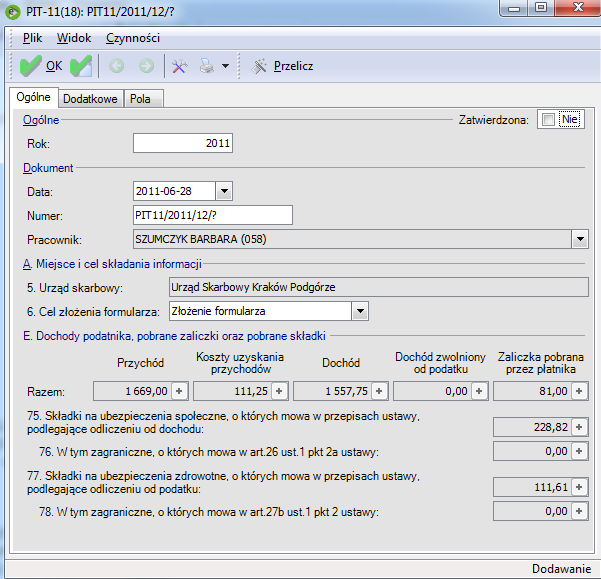601x579 pixels.
Task: Expand the Koszty 111,25 plus button
Action: (279, 391)
